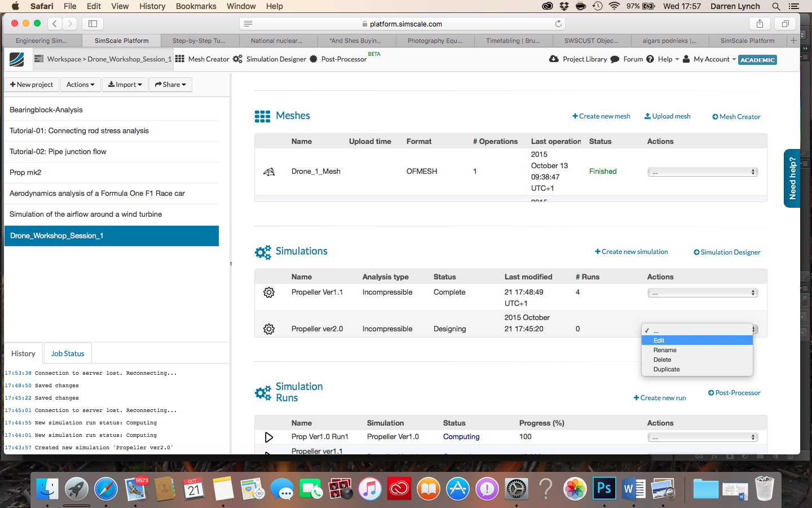Screen dimensions: 812x508
Task: Open Microsoft Word from the Dock
Action: pos(633,489)
